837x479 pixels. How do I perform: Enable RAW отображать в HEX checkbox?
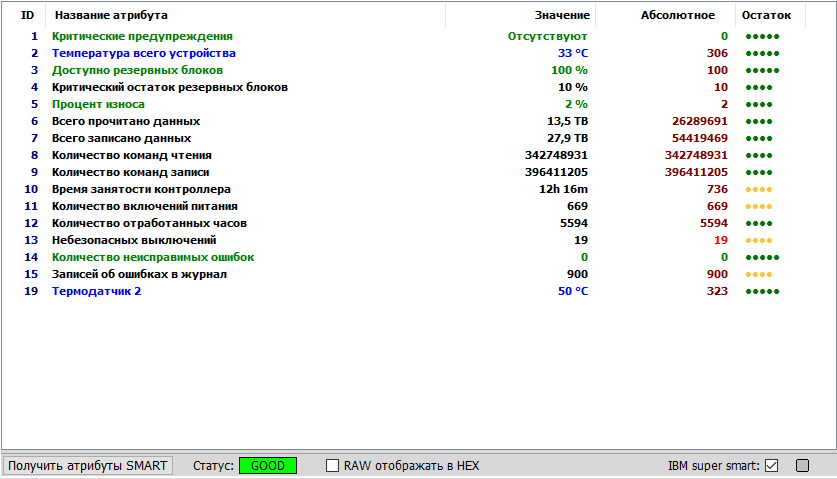(332, 466)
